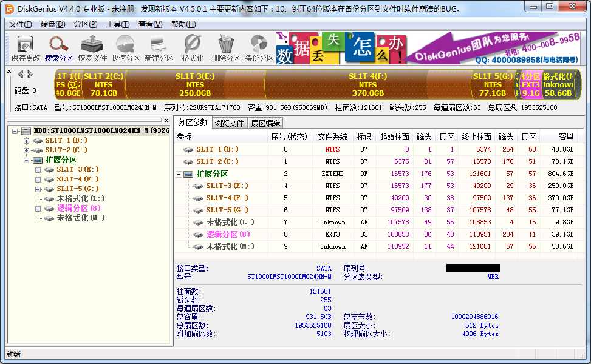
Task: Close the disk map bar with X
Action: pyautogui.click(x=10, y=71)
